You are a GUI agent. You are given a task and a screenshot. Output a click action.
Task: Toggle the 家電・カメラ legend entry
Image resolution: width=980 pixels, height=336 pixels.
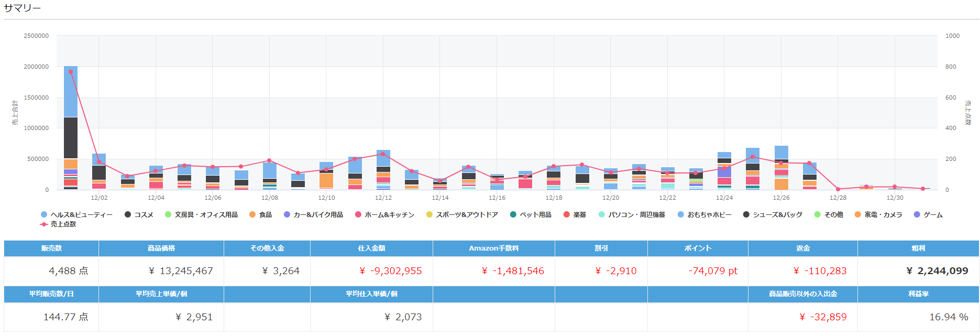click(878, 215)
